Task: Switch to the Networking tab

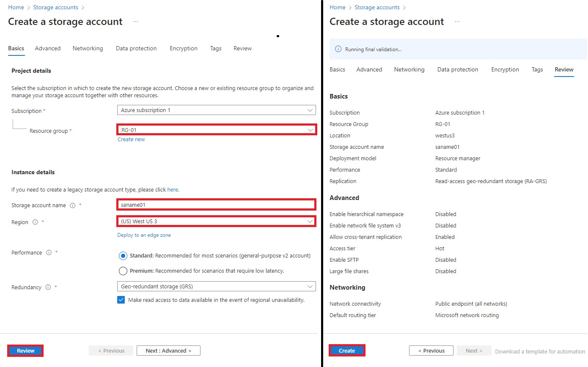Action: (x=88, y=48)
